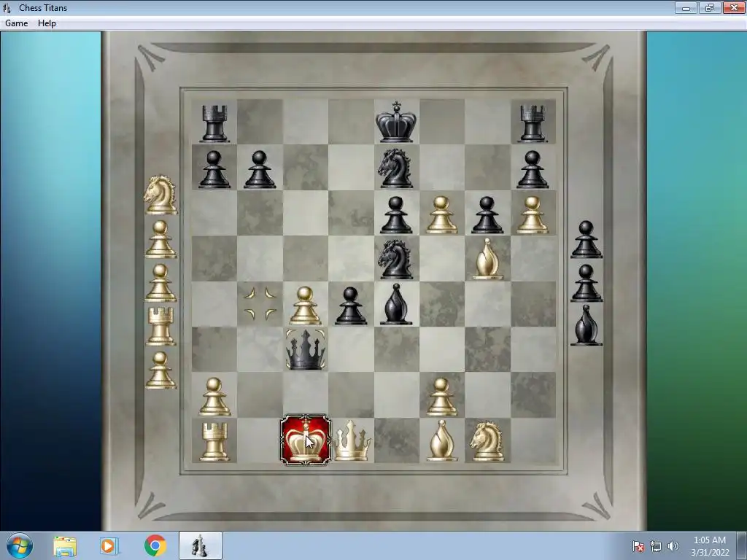Click the black rook on h8

[532, 124]
